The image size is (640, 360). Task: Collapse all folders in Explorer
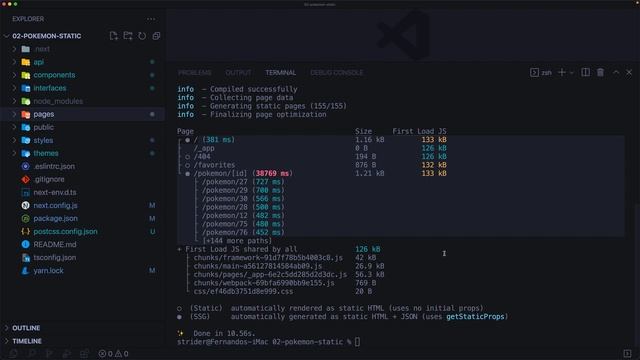[156, 36]
